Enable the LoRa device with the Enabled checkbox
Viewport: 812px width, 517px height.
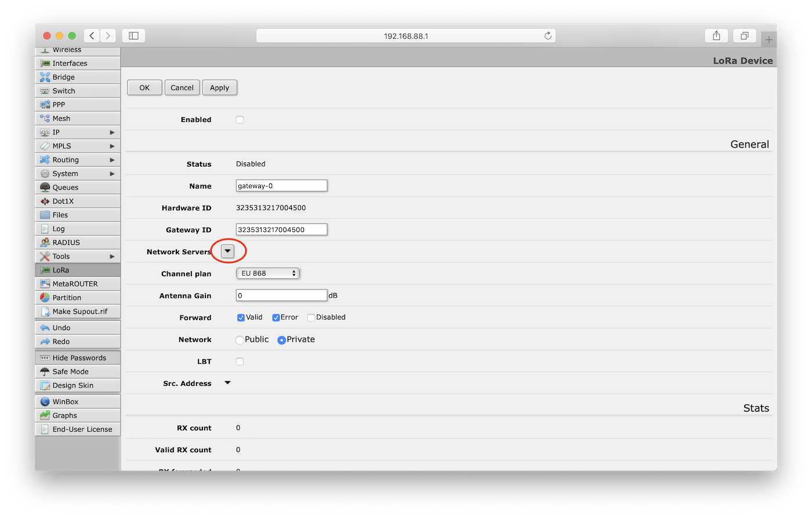[240, 120]
